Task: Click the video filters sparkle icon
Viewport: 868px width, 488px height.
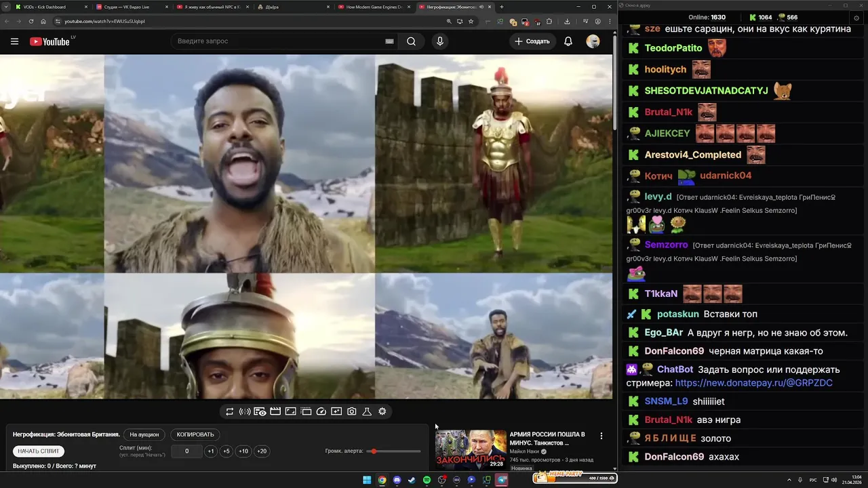Action: [336, 411]
